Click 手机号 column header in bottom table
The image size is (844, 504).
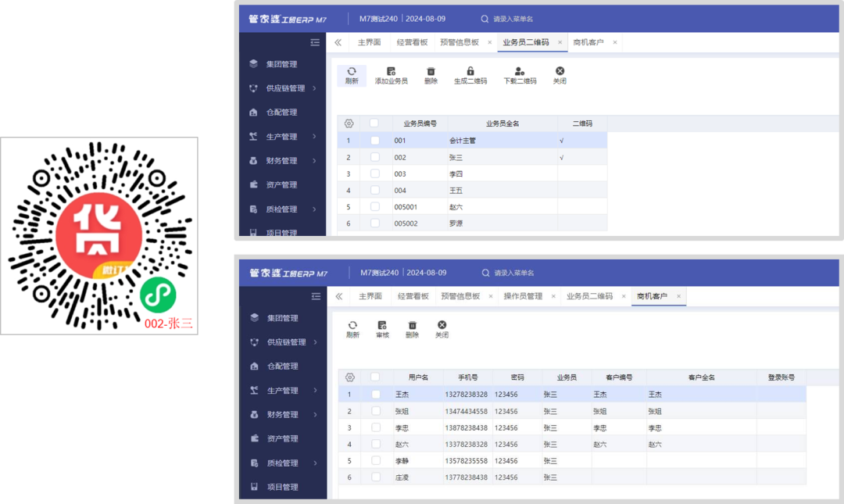click(468, 377)
